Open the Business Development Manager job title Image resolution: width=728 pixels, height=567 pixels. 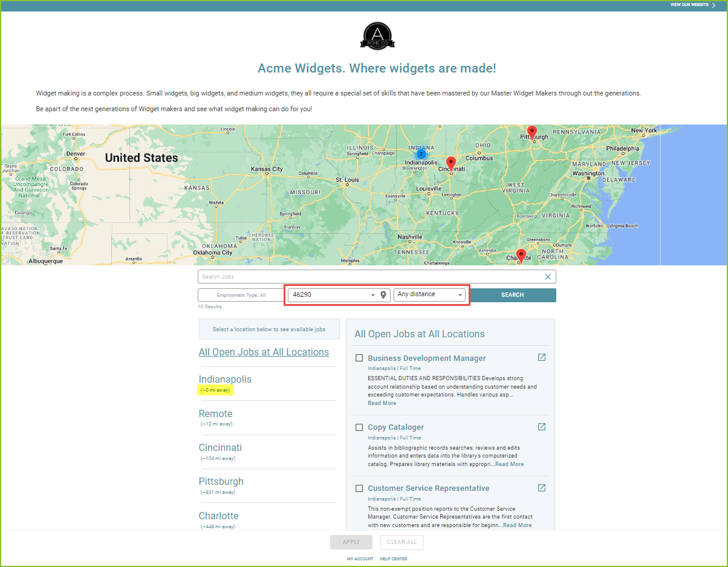(x=427, y=358)
